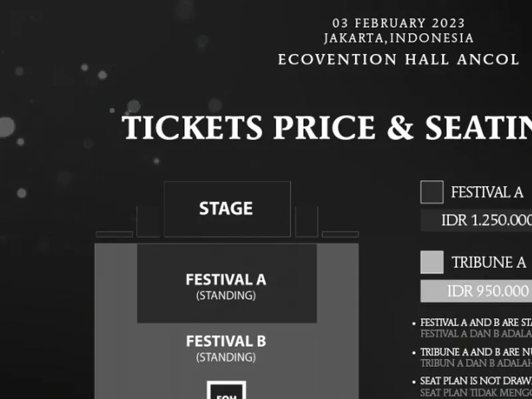
Task: Click the Tribune A and B numbered note
Action: click(476, 358)
